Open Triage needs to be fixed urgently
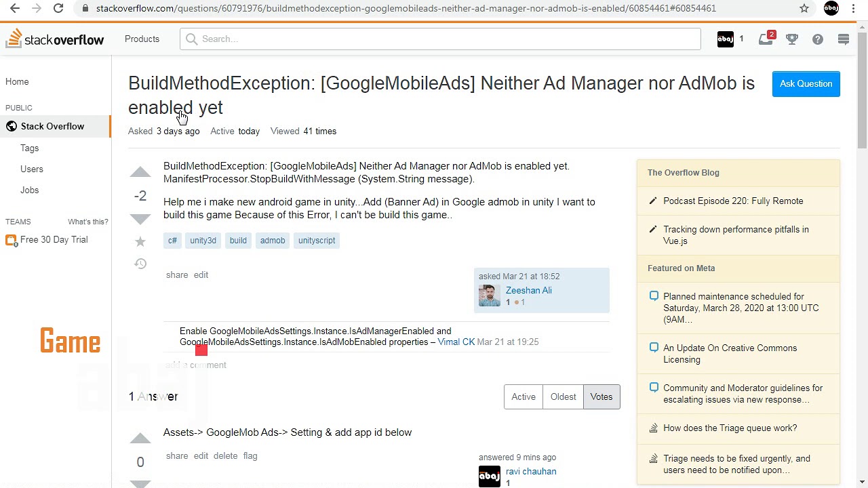Viewport: 868px width, 488px height. coord(736,464)
